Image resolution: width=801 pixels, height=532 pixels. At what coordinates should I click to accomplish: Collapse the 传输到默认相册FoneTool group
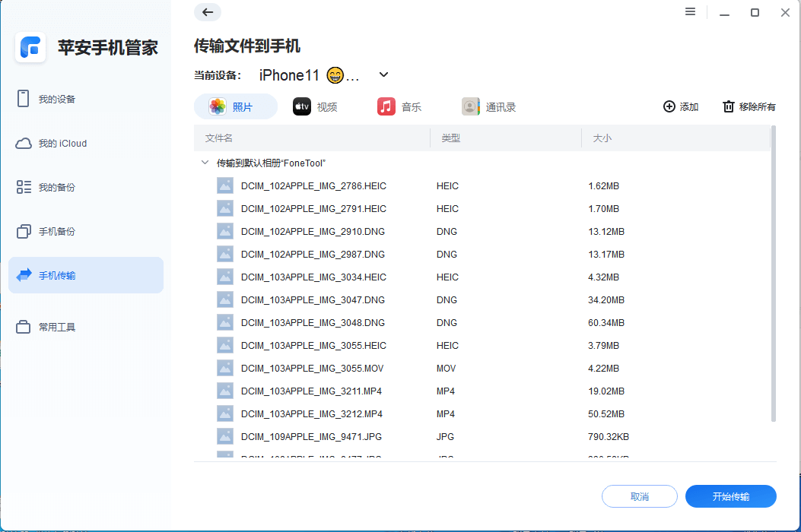(204, 162)
